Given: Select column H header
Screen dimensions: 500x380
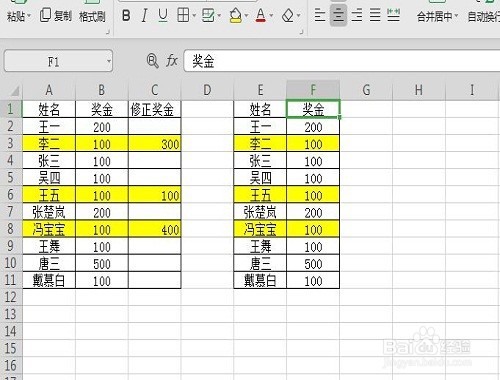Looking at the screenshot, I should pos(419,90).
